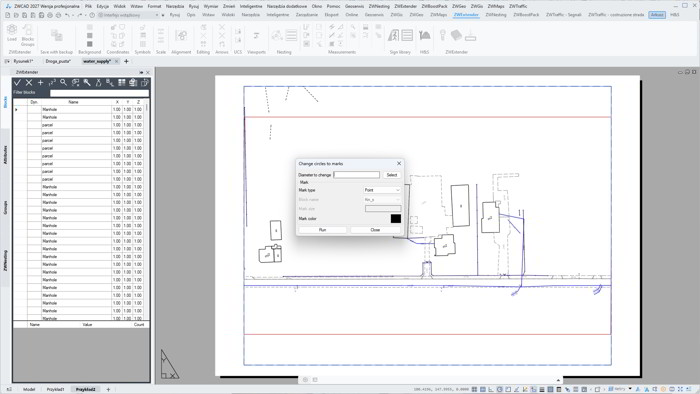Click the H&S hard hat icon
This screenshot has width=700, height=394.
[x=425, y=36]
